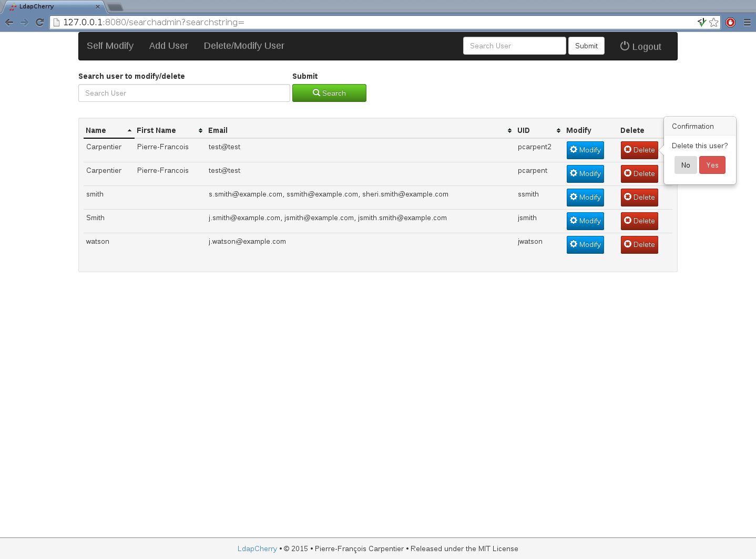Screen dimensions: 756x559
Task: Focus the navbar Search User field
Action: coord(514,46)
